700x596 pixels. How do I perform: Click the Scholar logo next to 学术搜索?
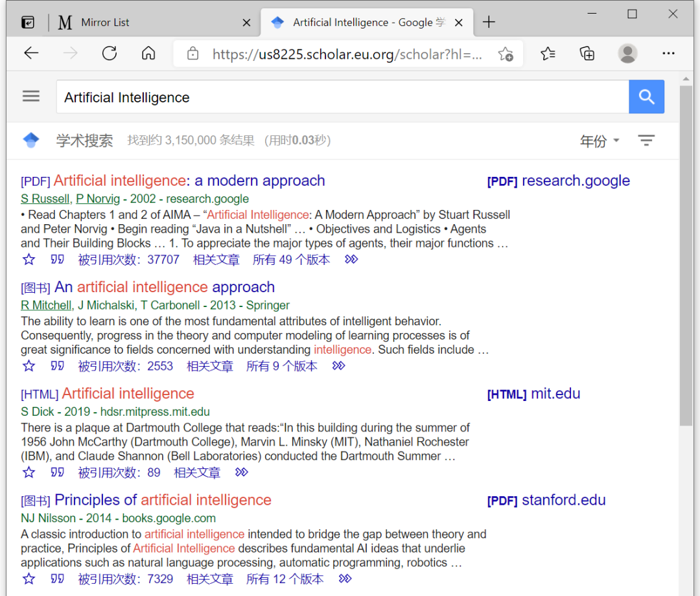pos(31,140)
